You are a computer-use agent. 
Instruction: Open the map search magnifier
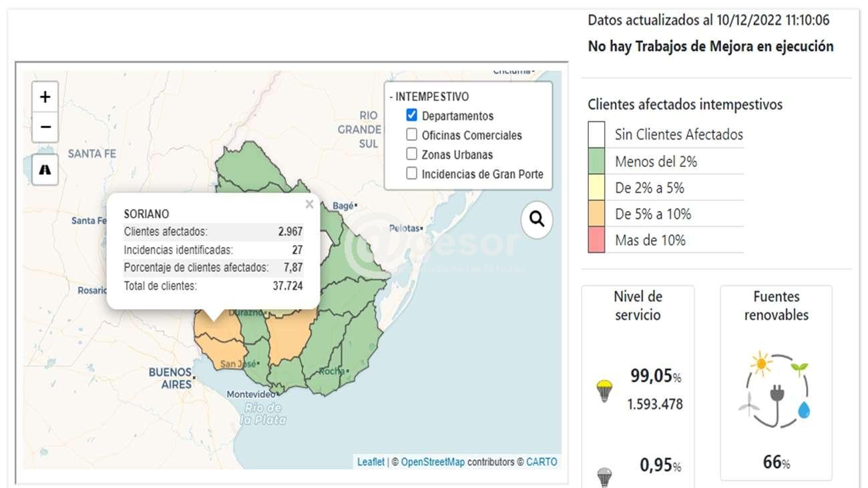[537, 219]
